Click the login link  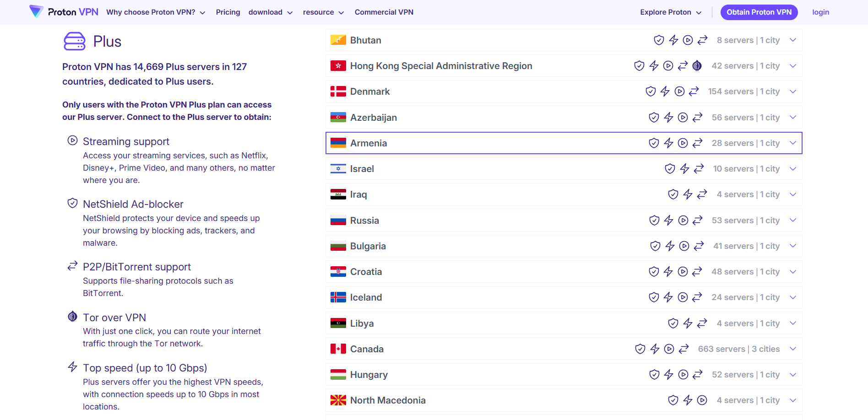[x=820, y=12]
